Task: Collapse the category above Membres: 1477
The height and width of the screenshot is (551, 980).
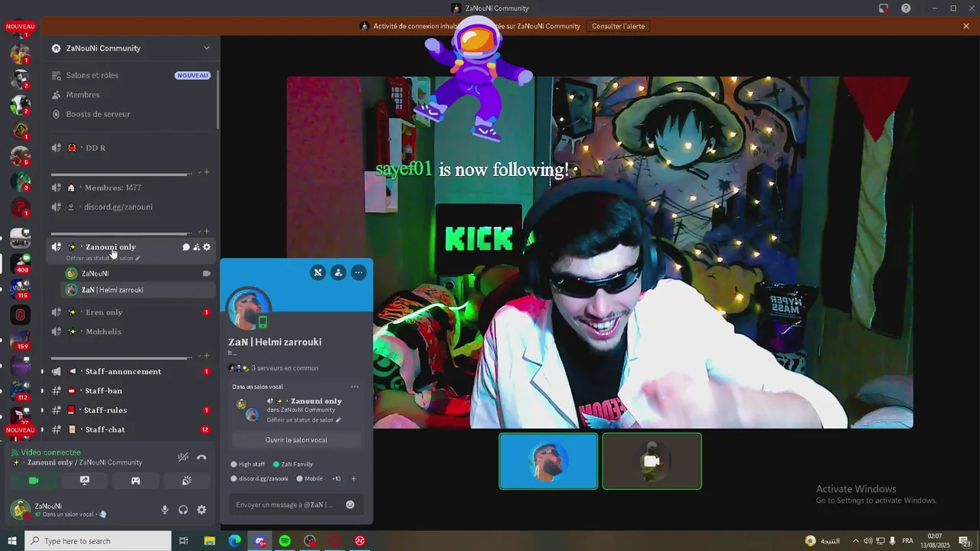Action: 200,172
